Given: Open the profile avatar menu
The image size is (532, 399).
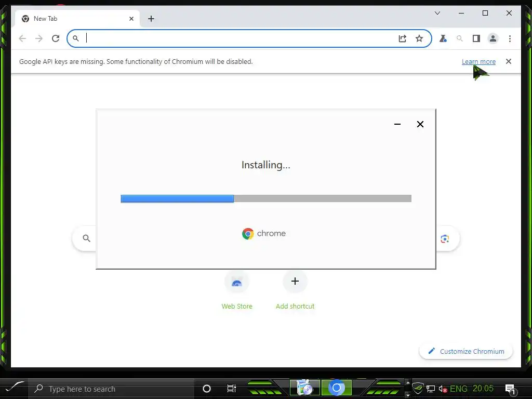Looking at the screenshot, I should click(x=493, y=38).
